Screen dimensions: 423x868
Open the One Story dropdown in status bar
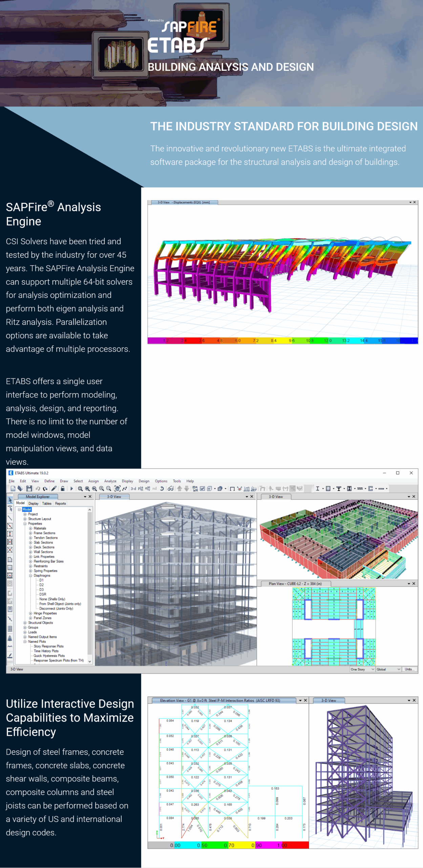[362, 669]
